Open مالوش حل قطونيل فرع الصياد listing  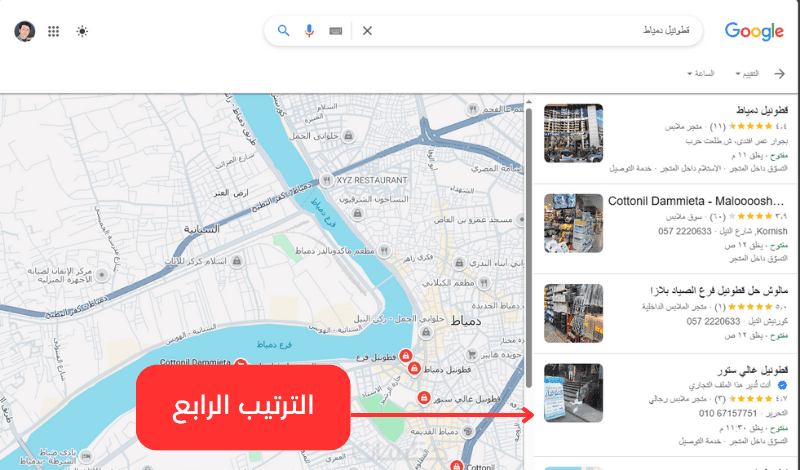(x=719, y=290)
